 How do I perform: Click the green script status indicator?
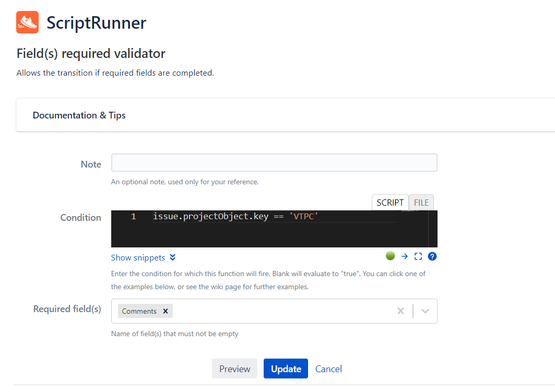click(390, 256)
